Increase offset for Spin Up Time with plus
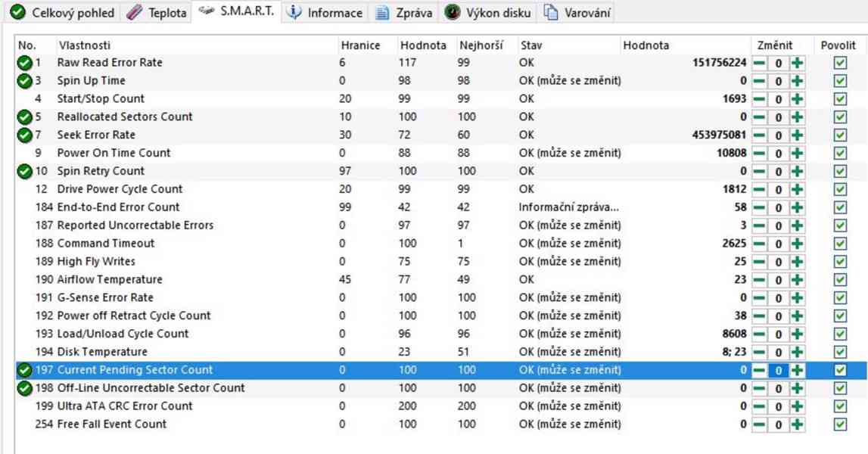This screenshot has width=868, height=454. click(797, 82)
